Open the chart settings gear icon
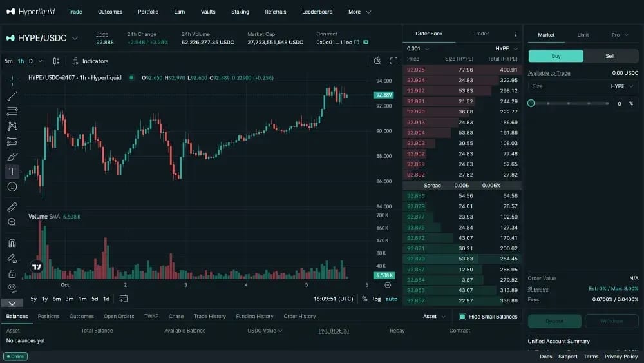The width and height of the screenshot is (644, 363). click(x=388, y=285)
